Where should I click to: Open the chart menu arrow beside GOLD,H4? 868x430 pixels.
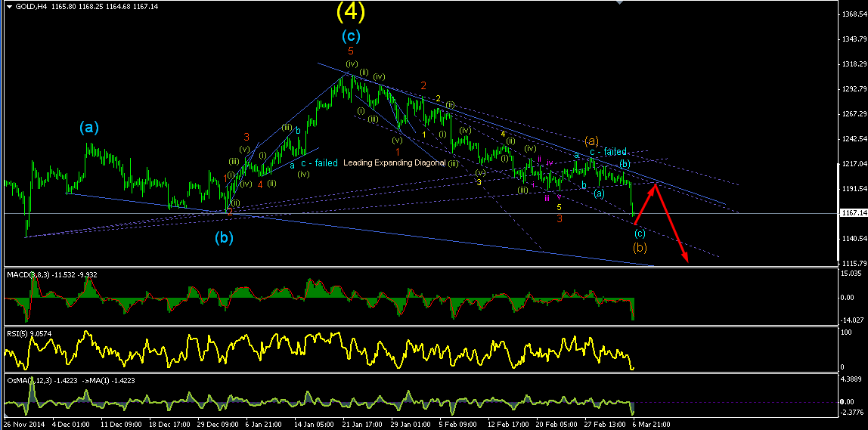[x=8, y=7]
